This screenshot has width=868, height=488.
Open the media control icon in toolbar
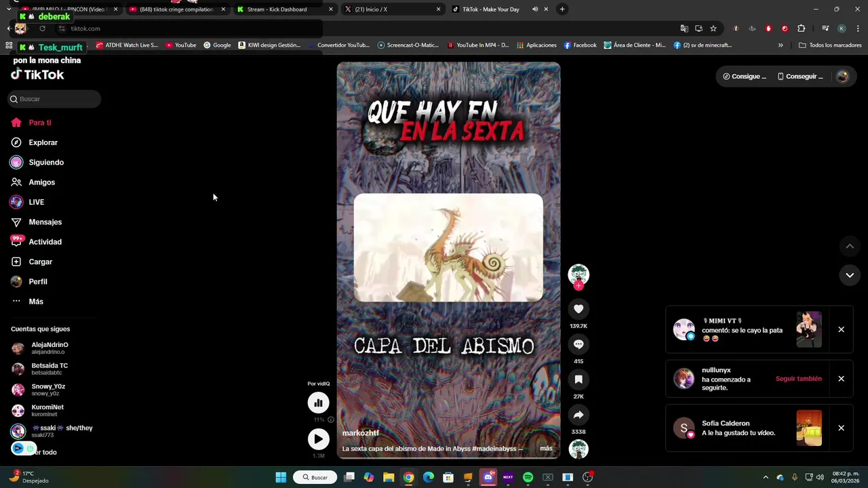click(825, 28)
